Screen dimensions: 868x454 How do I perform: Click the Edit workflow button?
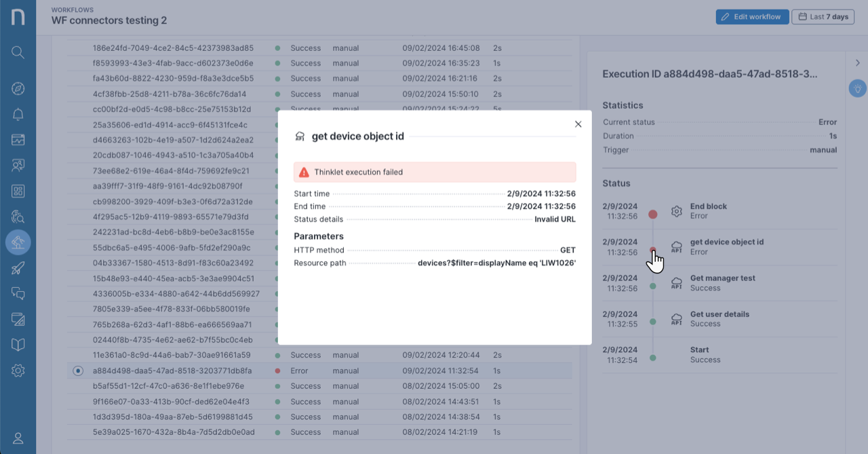(x=751, y=17)
